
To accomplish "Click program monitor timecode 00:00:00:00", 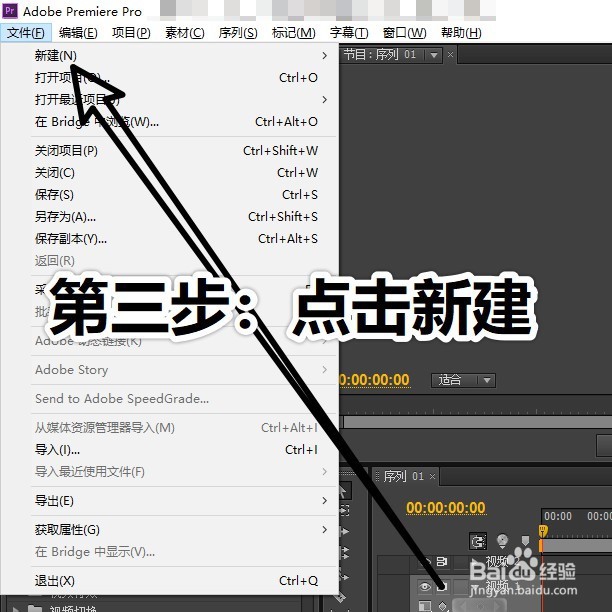I will coord(374,379).
